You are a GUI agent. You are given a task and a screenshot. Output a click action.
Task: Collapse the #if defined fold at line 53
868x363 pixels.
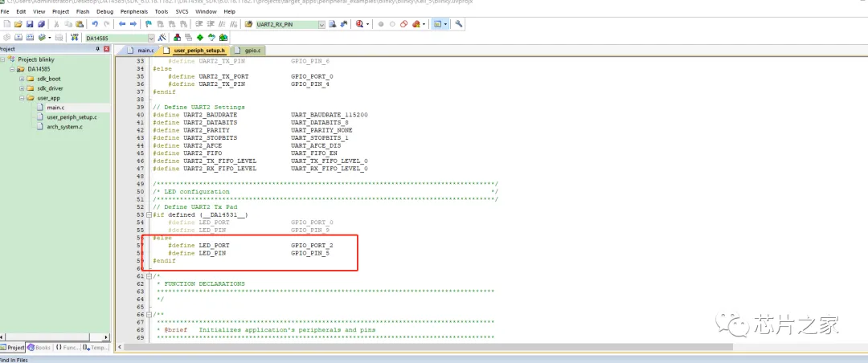coord(149,214)
